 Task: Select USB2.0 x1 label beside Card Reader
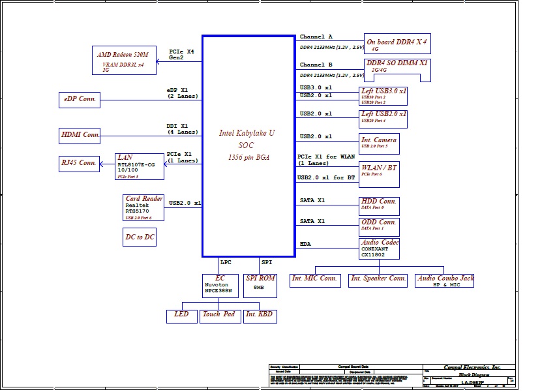(185, 203)
